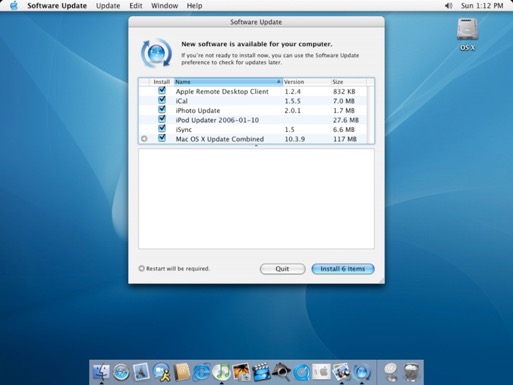513x385 pixels.
Task: Uncheck the iCal install checkbox
Action: [162, 100]
